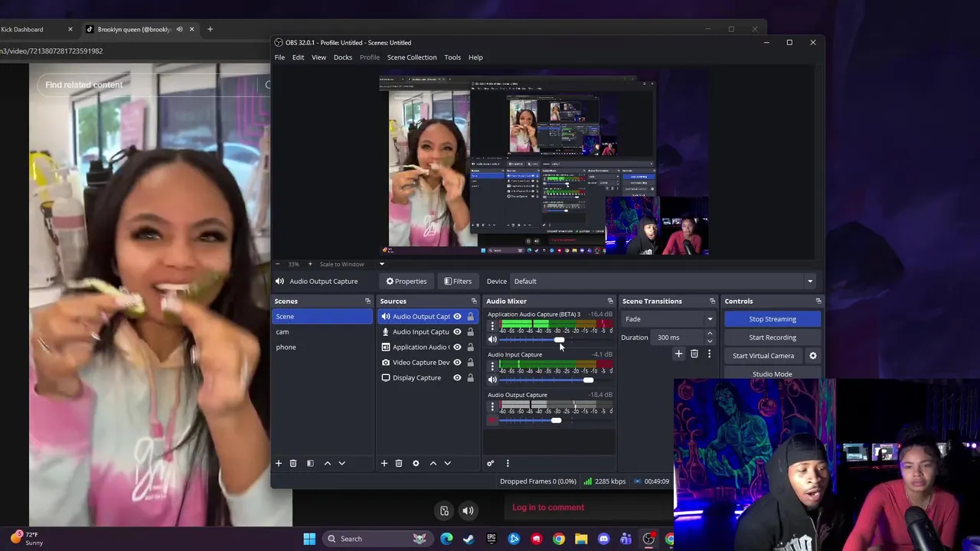Viewport: 980px width, 551px height.
Task: Decrease transition duration with the down arrow
Action: pos(710,341)
